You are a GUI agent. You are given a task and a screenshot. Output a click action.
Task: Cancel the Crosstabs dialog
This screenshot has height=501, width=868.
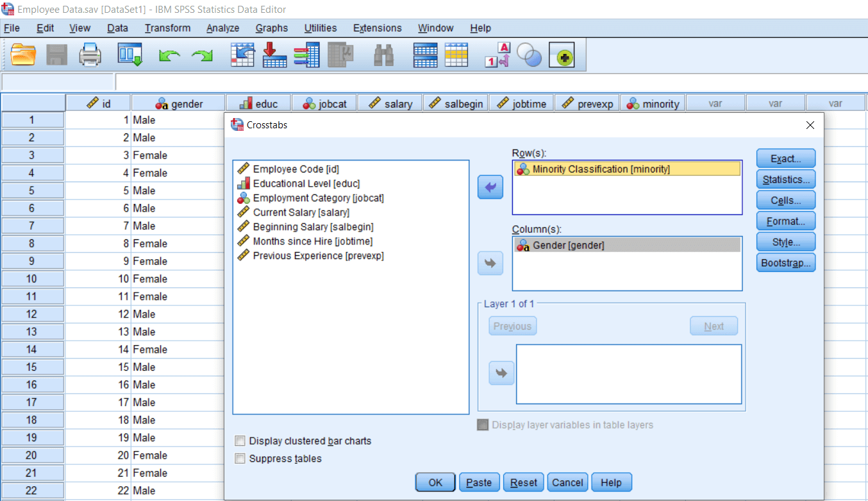(x=568, y=482)
